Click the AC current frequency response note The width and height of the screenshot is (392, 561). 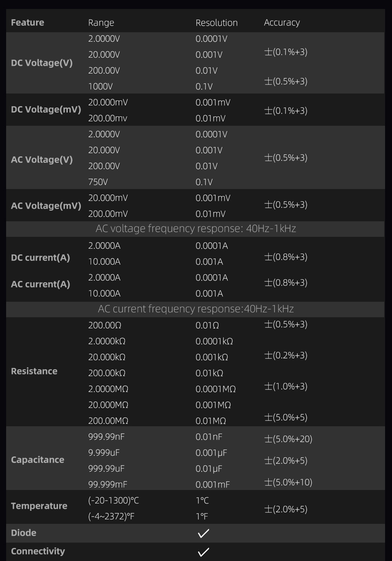196,309
